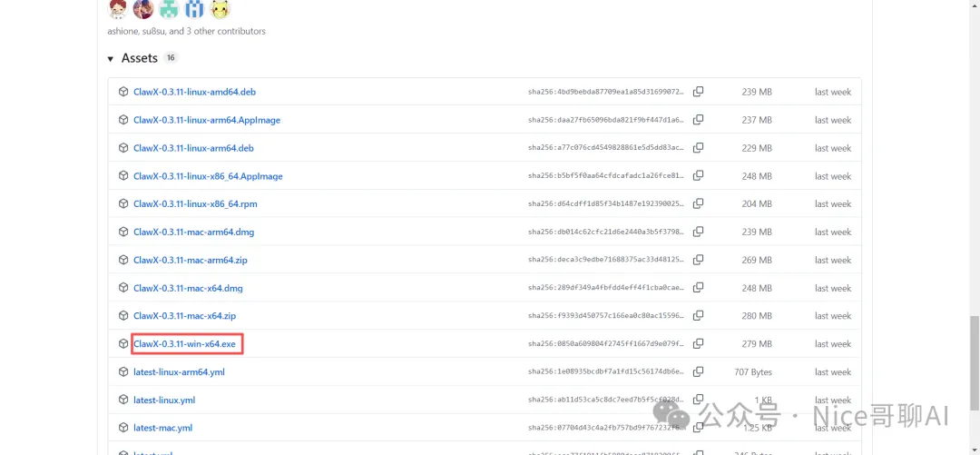Viewport: 980px width, 455px height.
Task: Copy sha256 icon for ClawX-0.3.11-mac-arm64.dmg
Action: coord(698,232)
